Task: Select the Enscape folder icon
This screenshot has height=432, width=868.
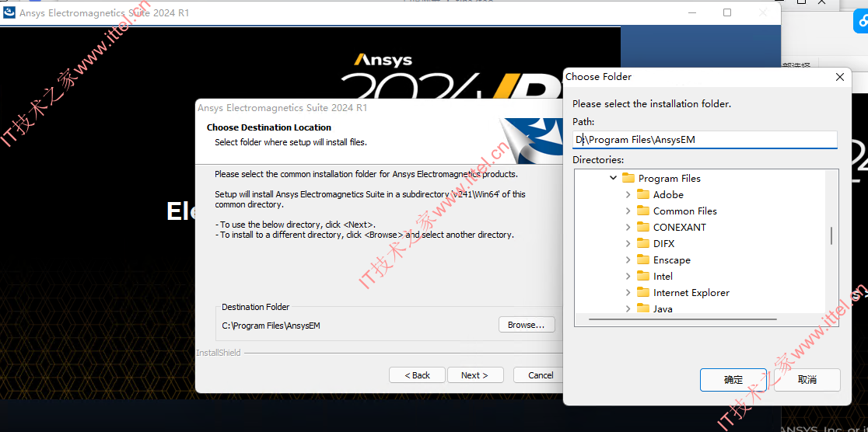Action: tap(642, 260)
